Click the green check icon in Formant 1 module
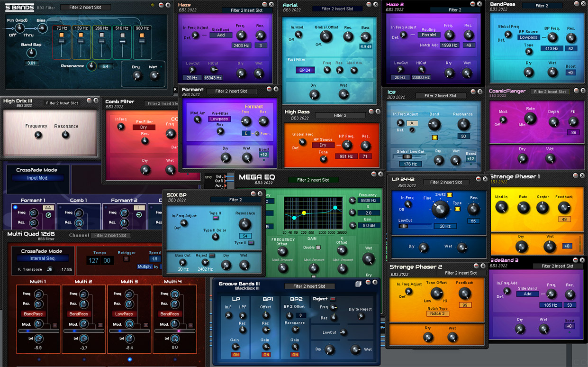The width and height of the screenshot is (588, 367). coord(48,216)
